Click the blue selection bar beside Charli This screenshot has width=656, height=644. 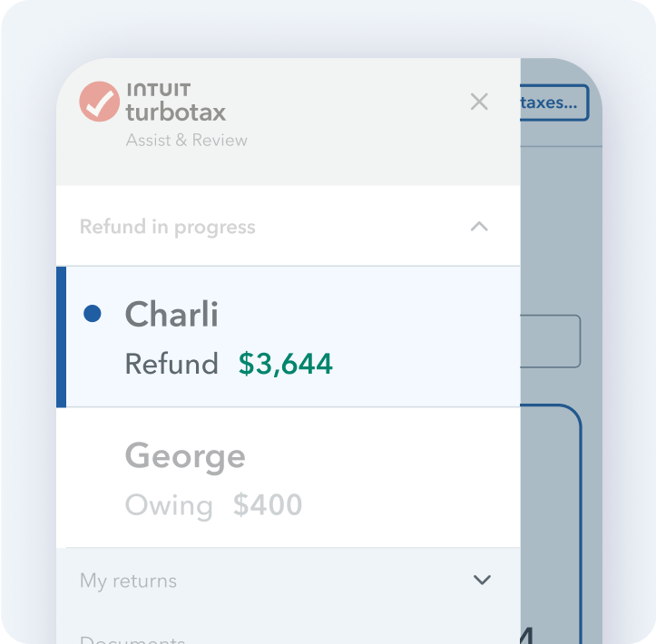61,337
